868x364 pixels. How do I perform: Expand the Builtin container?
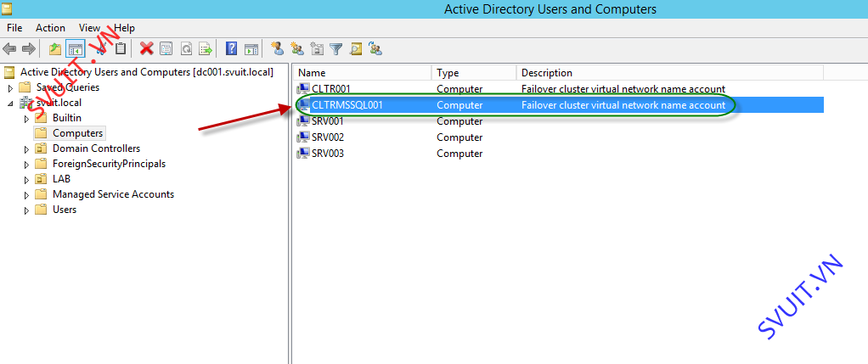26,119
